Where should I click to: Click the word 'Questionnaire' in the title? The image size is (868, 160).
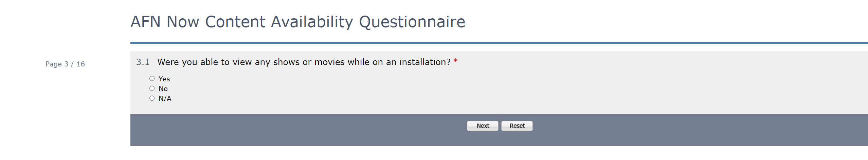(412, 22)
